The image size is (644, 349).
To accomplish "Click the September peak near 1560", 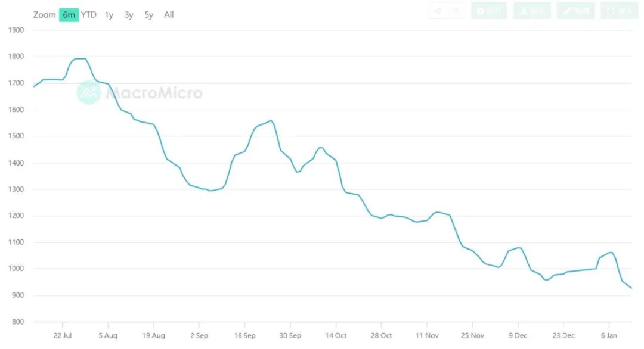I will (270, 120).
